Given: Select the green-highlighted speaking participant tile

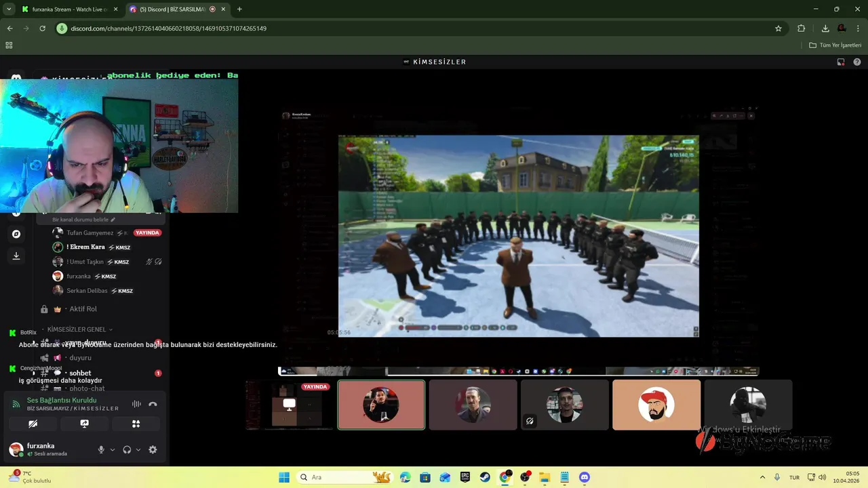Looking at the screenshot, I should tap(381, 405).
